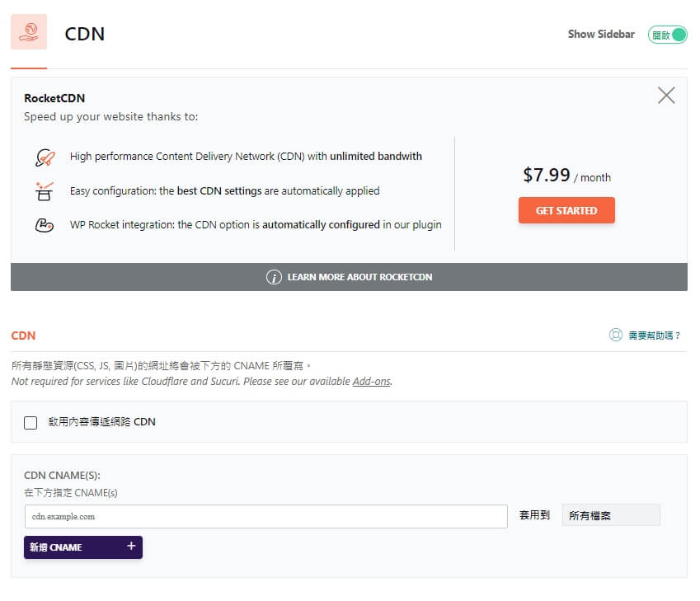Image resolution: width=700 pixels, height=601 pixels.
Task: Click the 需要幫助嗎? help link
Action: (654, 336)
